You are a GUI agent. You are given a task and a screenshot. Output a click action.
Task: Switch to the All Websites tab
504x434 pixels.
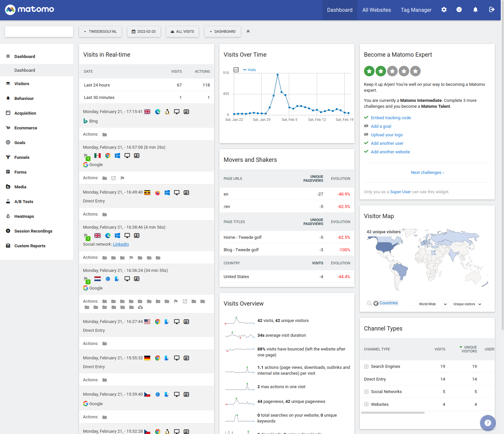pyautogui.click(x=376, y=10)
